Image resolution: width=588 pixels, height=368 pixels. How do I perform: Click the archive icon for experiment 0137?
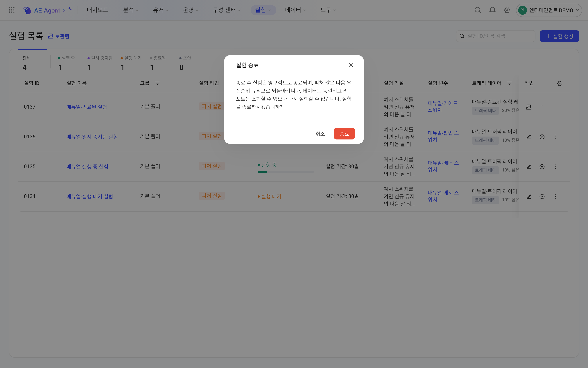[529, 107]
